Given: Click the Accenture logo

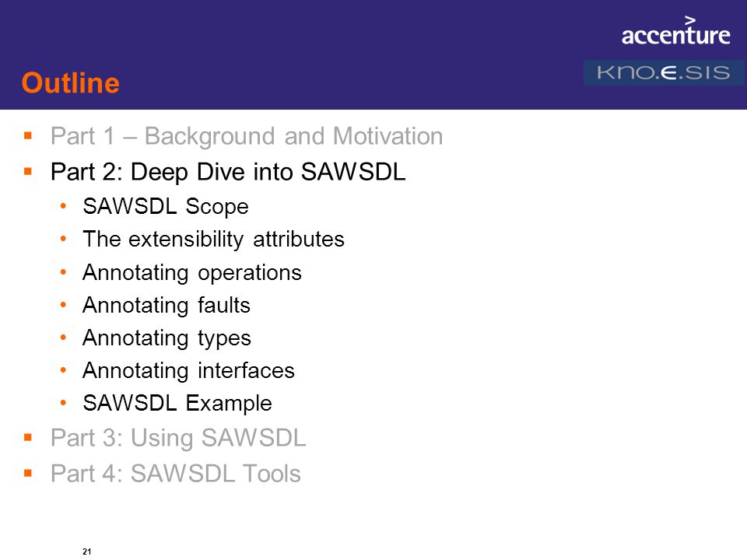Looking at the screenshot, I should coord(675,31).
